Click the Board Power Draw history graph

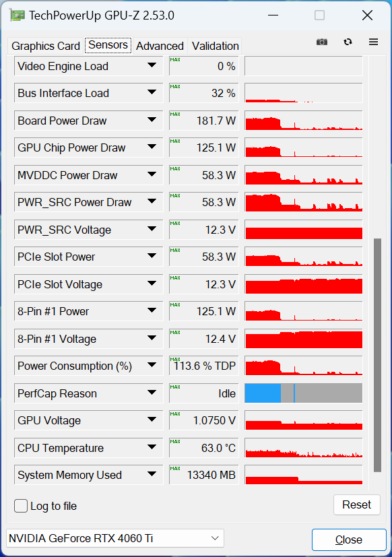pyautogui.click(x=304, y=121)
